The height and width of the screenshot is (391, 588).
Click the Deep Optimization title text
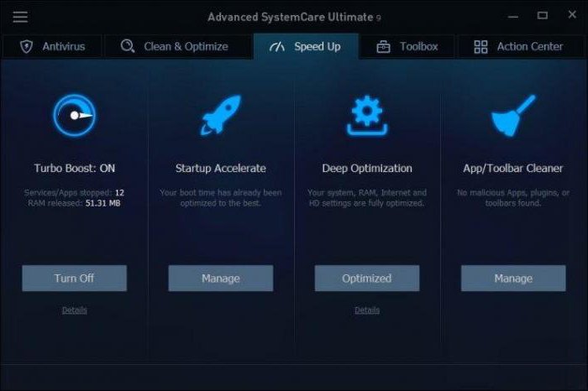(367, 168)
